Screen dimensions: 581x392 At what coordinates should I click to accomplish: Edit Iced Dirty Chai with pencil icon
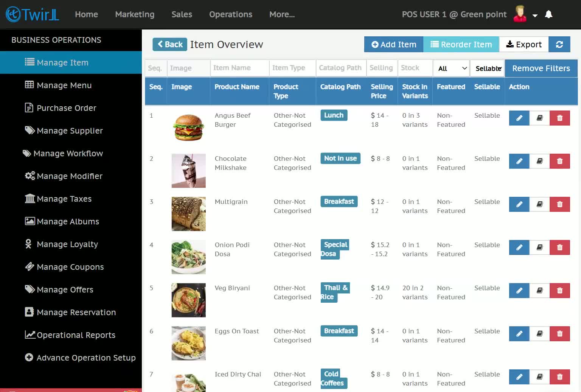click(519, 377)
